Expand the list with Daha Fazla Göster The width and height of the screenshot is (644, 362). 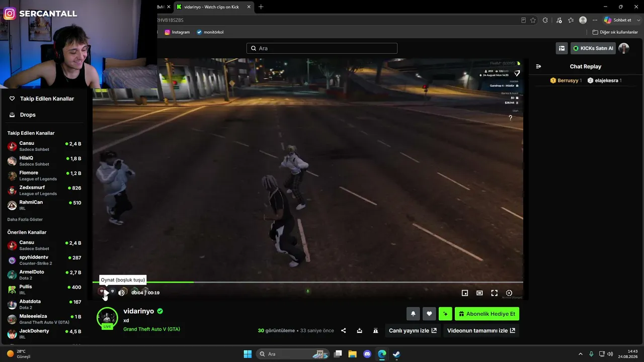click(x=25, y=219)
